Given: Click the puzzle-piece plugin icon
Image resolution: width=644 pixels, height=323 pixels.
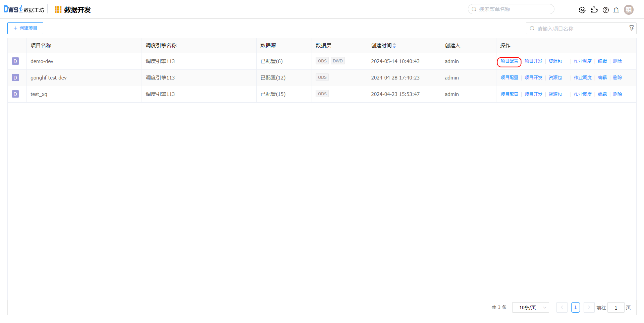Looking at the screenshot, I should (594, 10).
